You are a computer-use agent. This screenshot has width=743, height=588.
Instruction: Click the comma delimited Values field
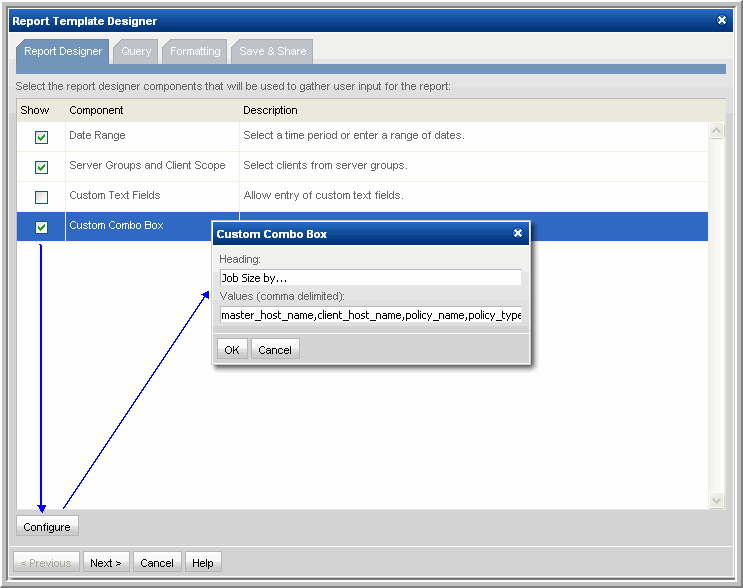(370, 315)
